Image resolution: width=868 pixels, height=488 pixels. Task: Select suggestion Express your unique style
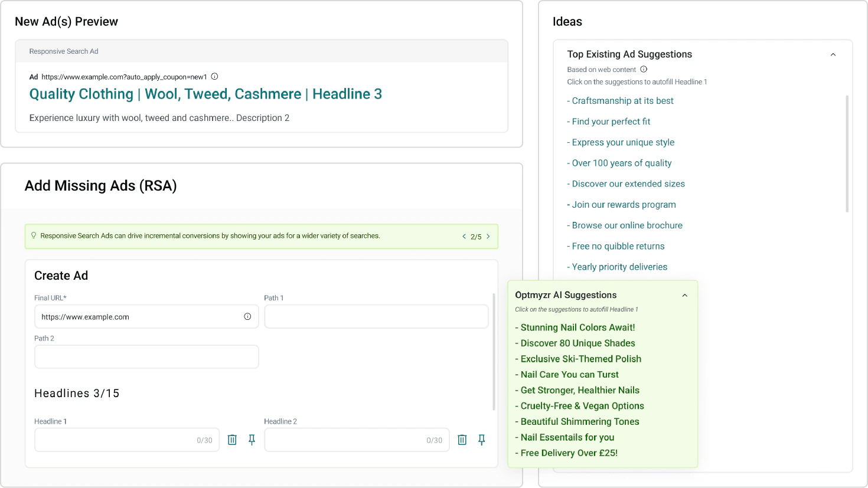(x=621, y=142)
